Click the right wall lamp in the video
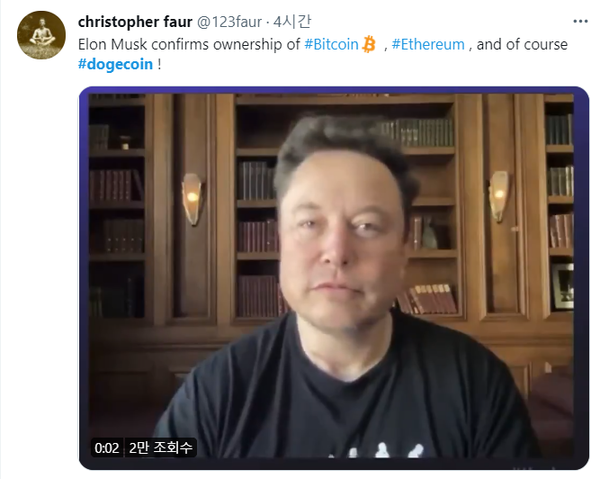600x479 pixels. point(499,196)
